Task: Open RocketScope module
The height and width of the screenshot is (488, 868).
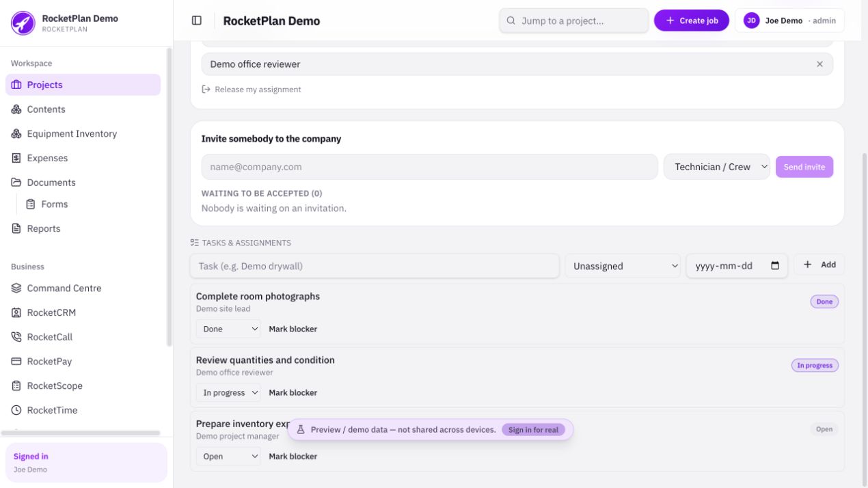Action: pos(83,385)
